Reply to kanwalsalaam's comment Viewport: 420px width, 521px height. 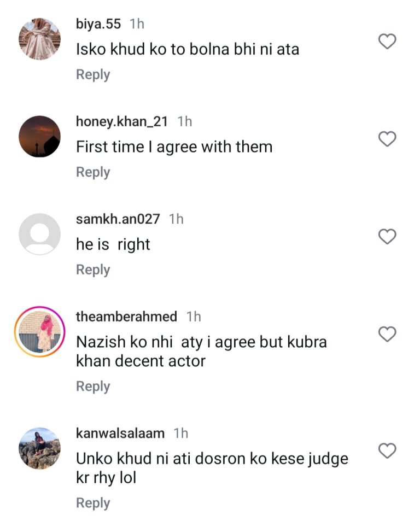coord(93,503)
